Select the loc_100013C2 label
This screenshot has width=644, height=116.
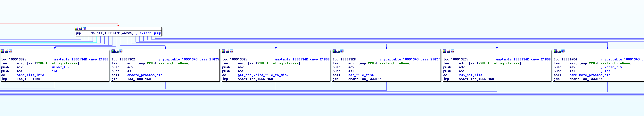[x=124, y=60]
